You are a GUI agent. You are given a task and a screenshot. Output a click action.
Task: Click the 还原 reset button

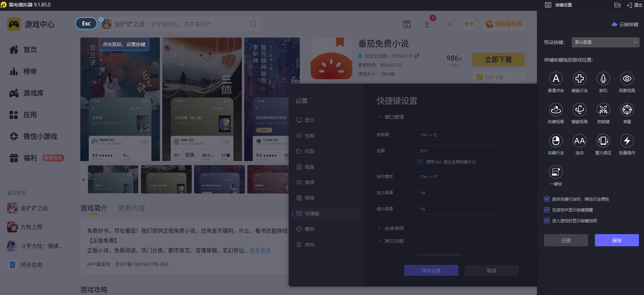[566, 240]
